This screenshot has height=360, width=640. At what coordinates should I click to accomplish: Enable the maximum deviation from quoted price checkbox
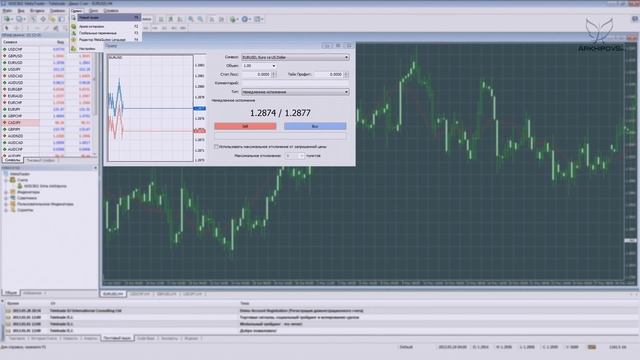(217, 147)
